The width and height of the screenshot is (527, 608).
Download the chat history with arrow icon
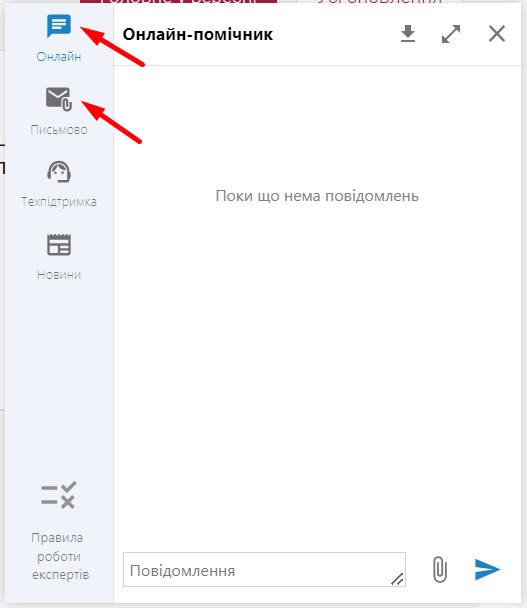click(408, 34)
